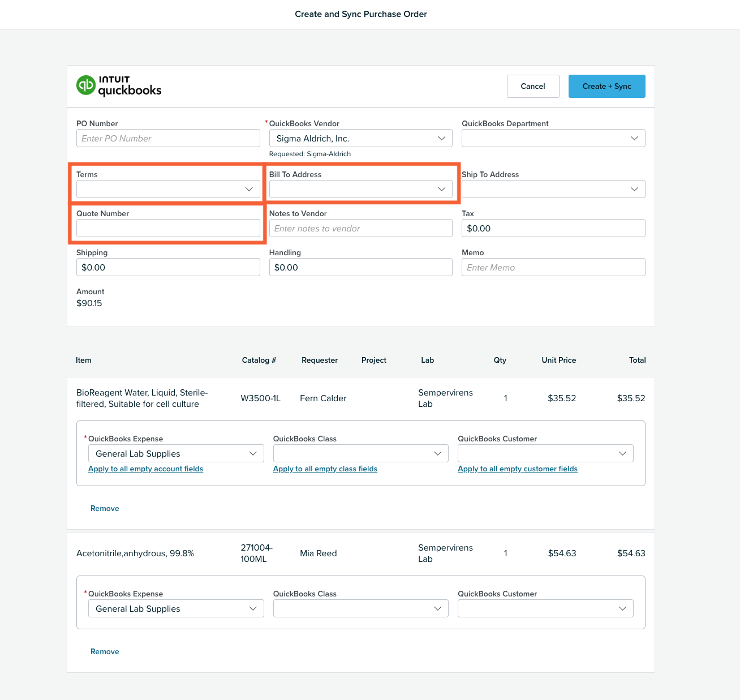Click the requester name Mia Reed
This screenshot has width=740, height=700.
pyautogui.click(x=318, y=553)
